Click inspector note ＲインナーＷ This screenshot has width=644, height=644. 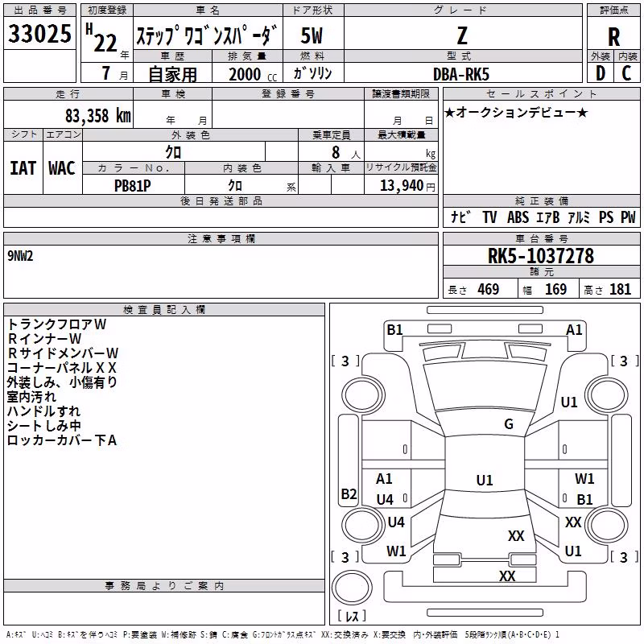(x=44, y=339)
